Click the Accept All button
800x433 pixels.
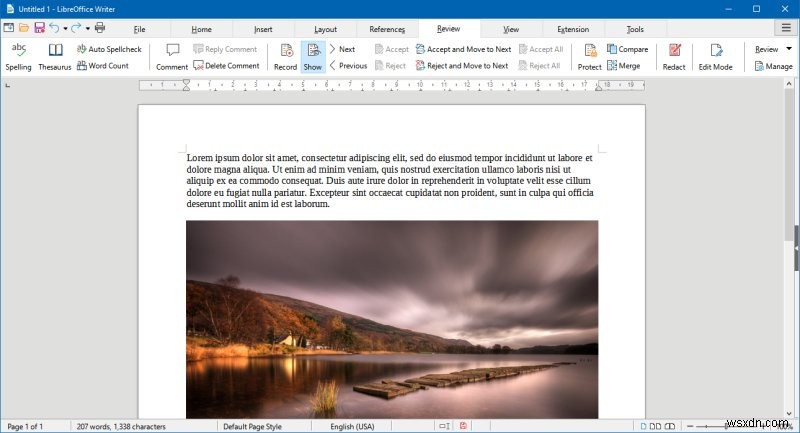pos(541,49)
